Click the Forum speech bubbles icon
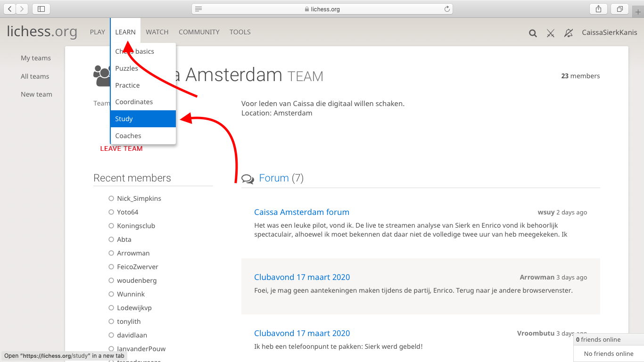644x362 pixels. click(248, 179)
